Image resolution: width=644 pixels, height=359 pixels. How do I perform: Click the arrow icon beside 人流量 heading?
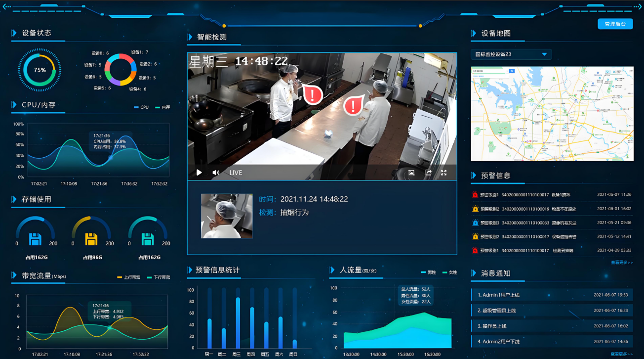click(x=332, y=270)
